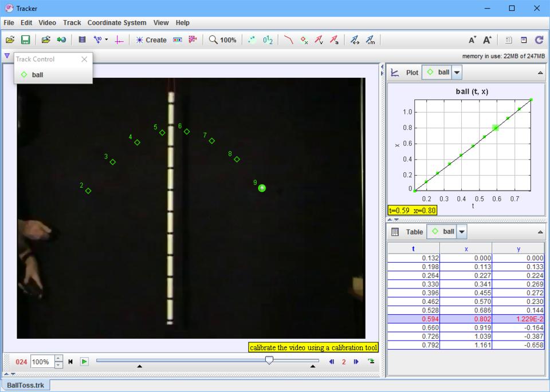Click the Create track button

pyautogui.click(x=151, y=40)
